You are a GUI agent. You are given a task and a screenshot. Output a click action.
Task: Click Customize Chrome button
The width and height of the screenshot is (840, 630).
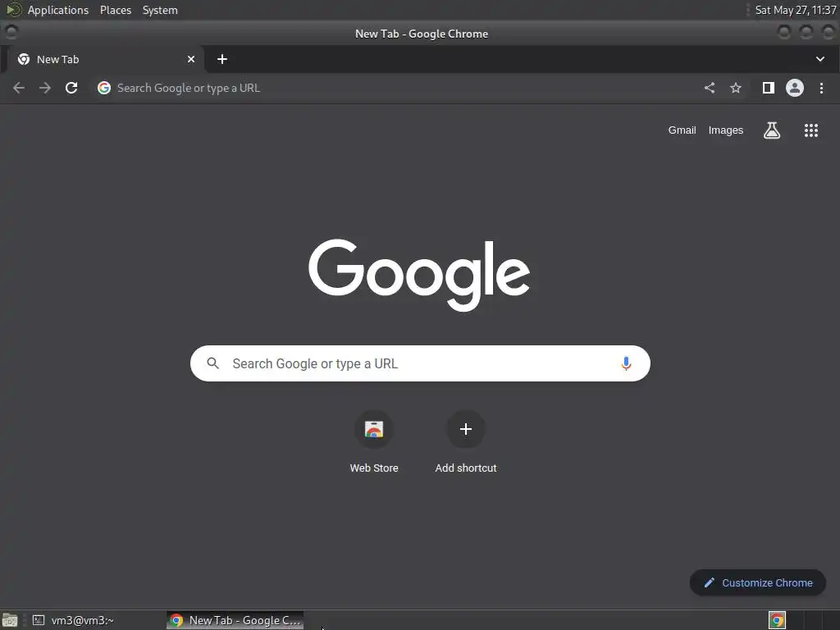click(757, 583)
